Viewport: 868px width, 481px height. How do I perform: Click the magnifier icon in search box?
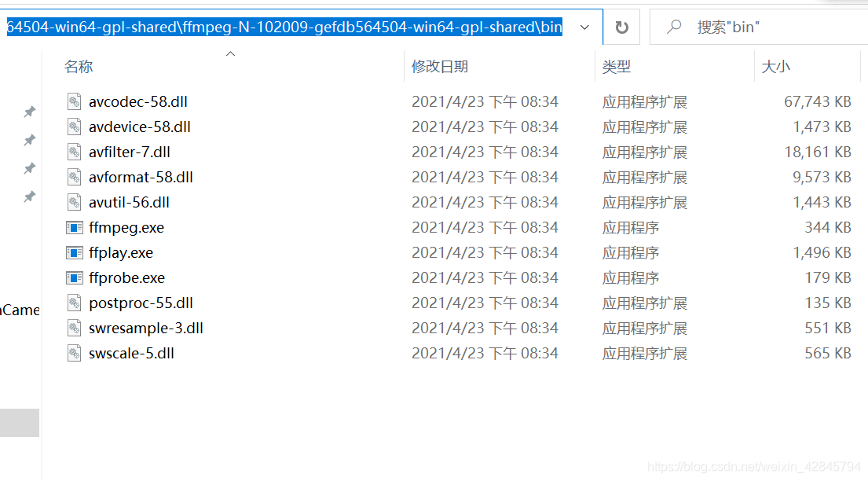tap(674, 27)
